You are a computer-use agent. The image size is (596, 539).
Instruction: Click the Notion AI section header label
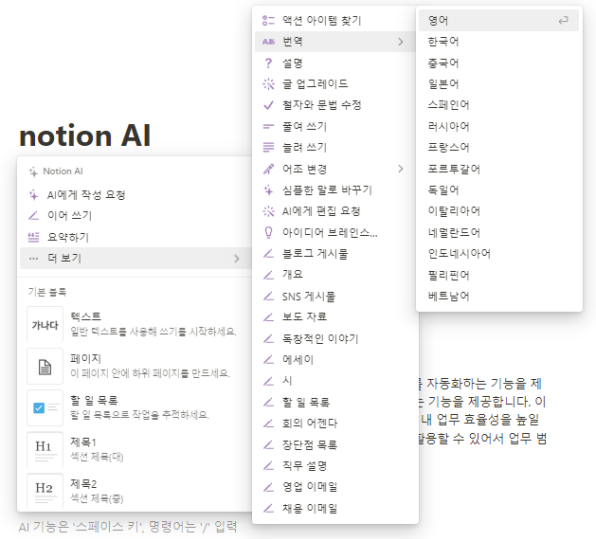coord(63,171)
